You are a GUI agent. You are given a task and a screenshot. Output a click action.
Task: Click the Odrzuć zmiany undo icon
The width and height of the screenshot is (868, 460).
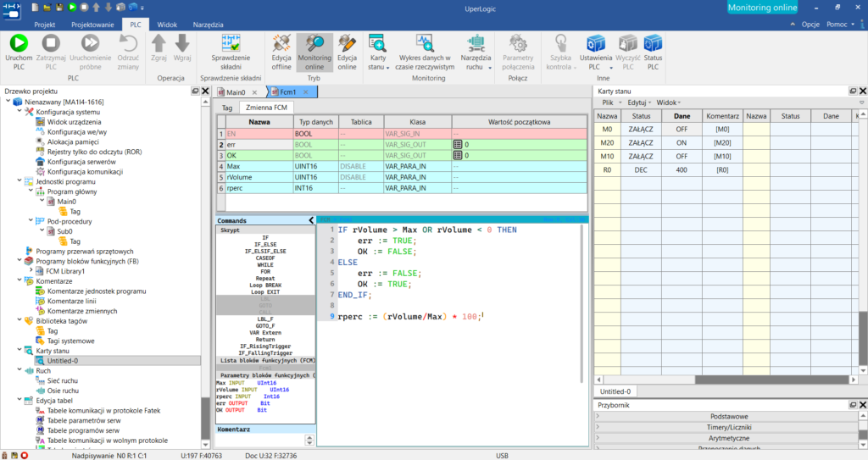tap(128, 43)
